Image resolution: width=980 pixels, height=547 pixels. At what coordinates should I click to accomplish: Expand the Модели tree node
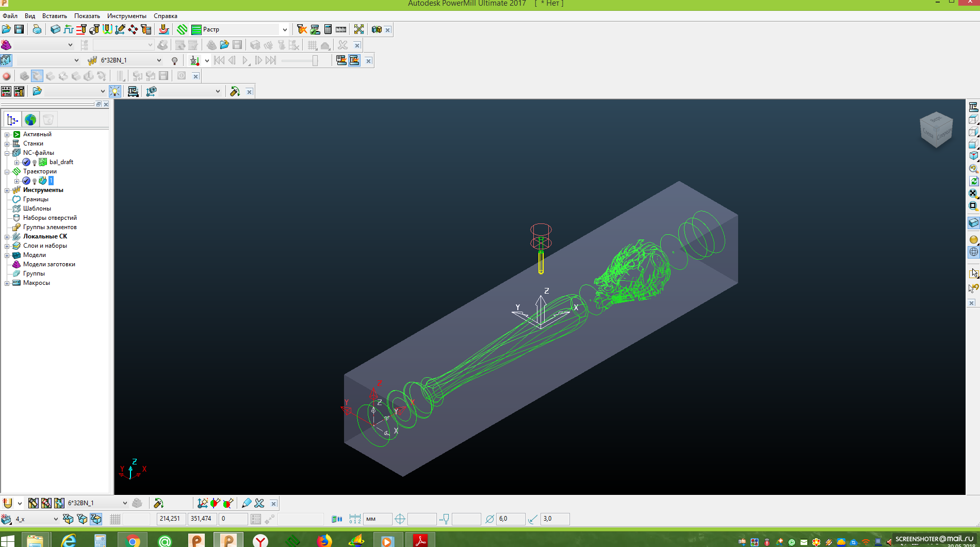coord(7,255)
